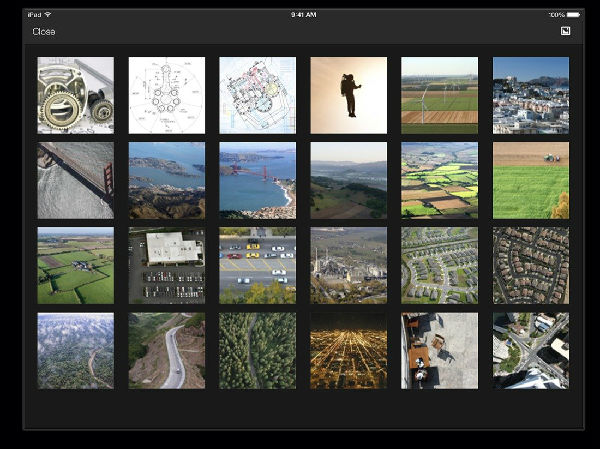Tap the image view icon in top-right corner
Viewport: 600px width, 449px height.
click(x=565, y=32)
